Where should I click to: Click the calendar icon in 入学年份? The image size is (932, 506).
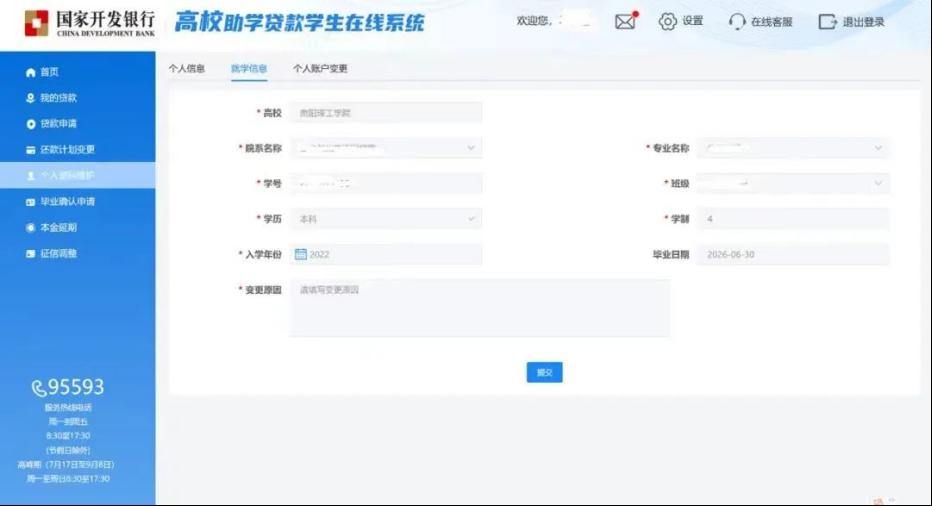[300, 254]
